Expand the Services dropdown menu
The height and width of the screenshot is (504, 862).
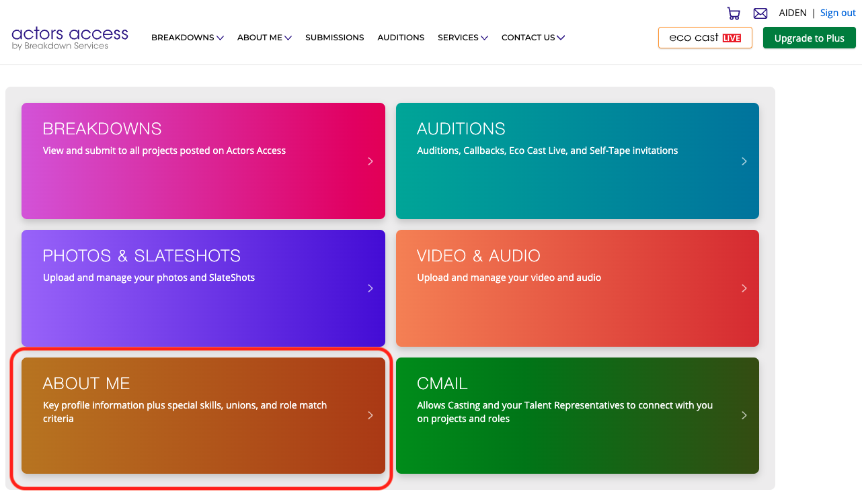pos(463,38)
